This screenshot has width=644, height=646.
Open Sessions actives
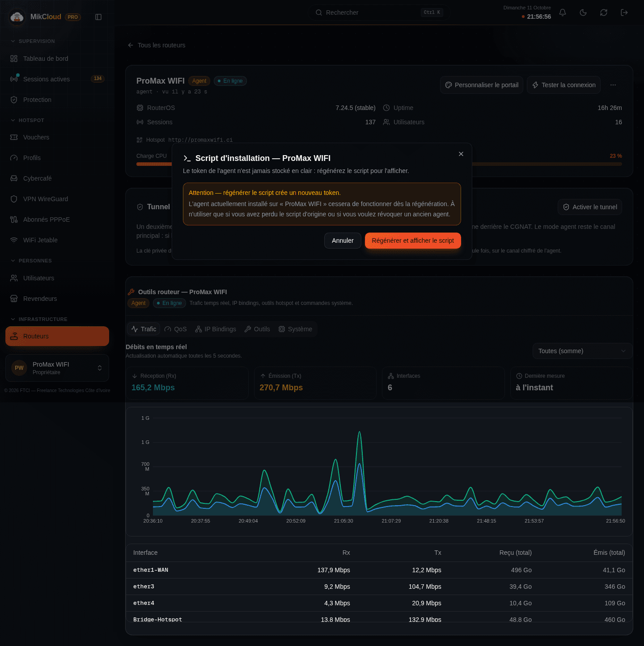click(x=57, y=79)
